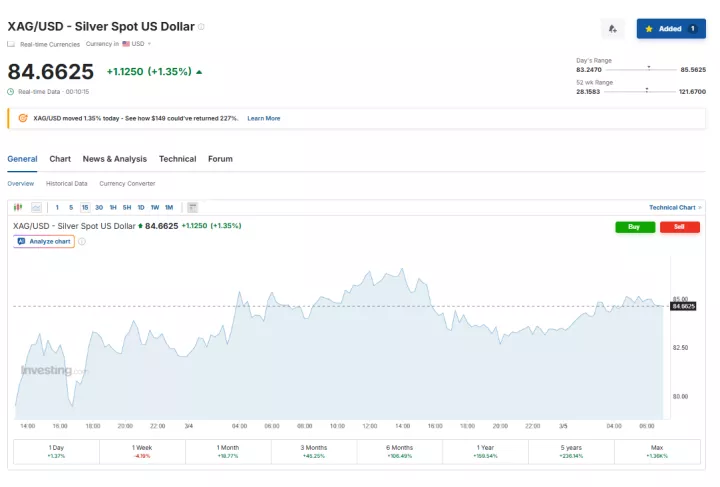Click the info icon beside the Silver Spot title

pos(201,26)
